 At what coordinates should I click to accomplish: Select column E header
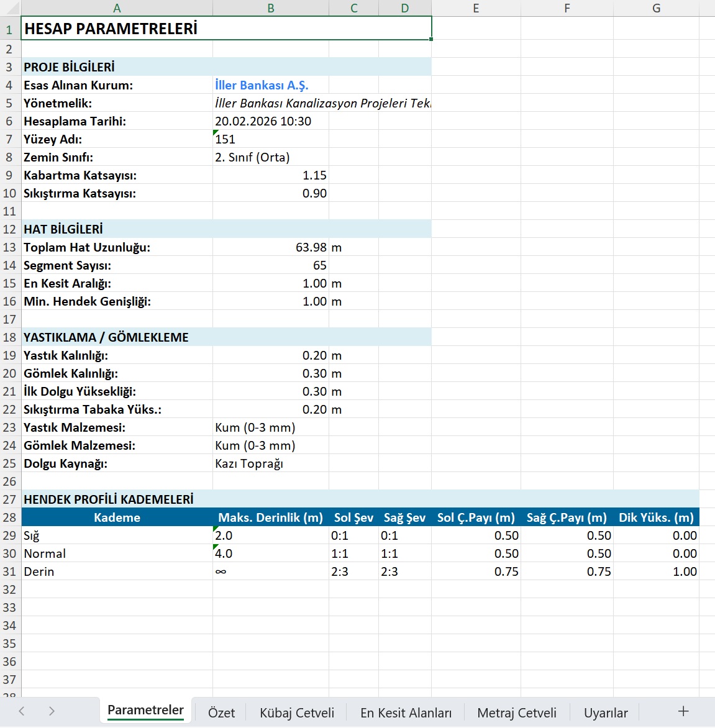pos(476,8)
